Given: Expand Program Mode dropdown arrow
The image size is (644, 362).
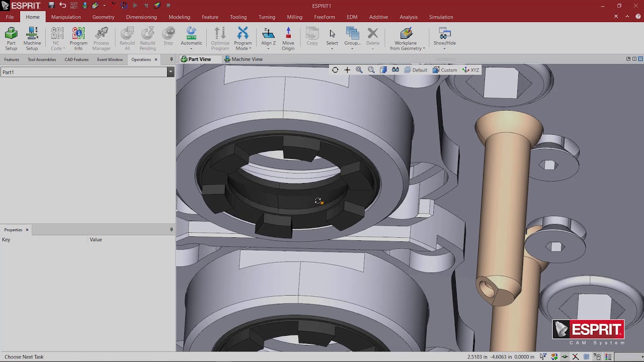Looking at the screenshot, I should 250,49.
